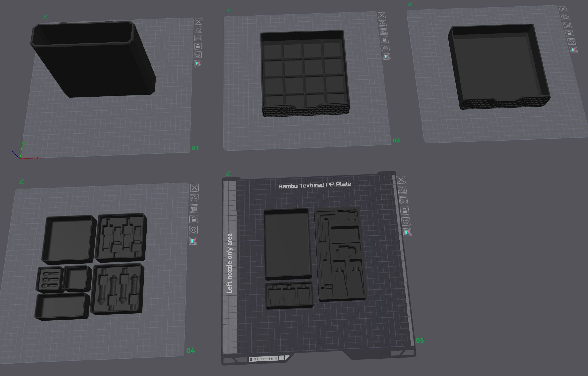
Task: Auto-orient objects on plate 01
Action: (x=198, y=30)
